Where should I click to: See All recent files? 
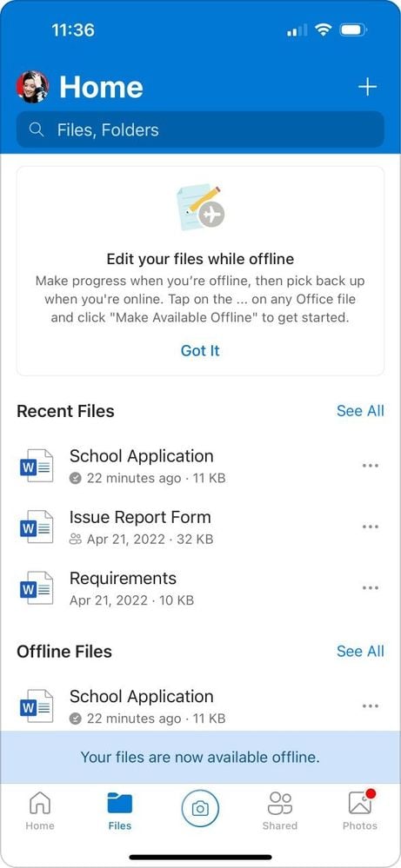click(360, 411)
